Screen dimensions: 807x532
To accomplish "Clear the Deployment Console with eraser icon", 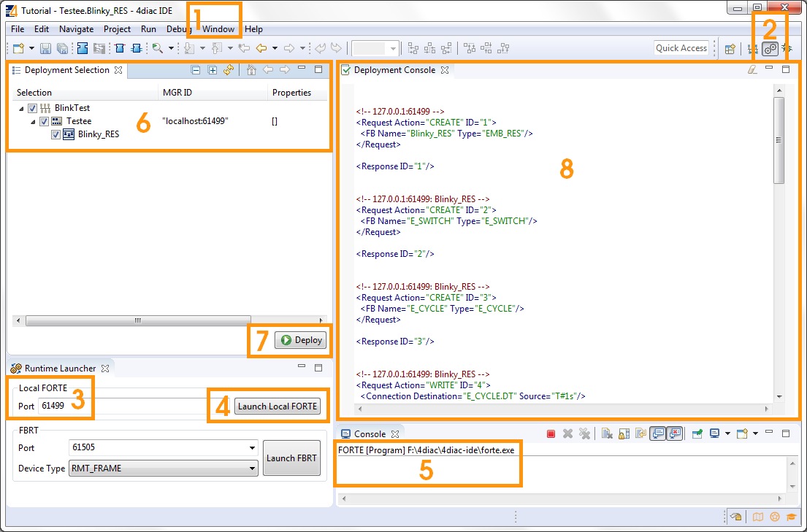I will [x=752, y=70].
